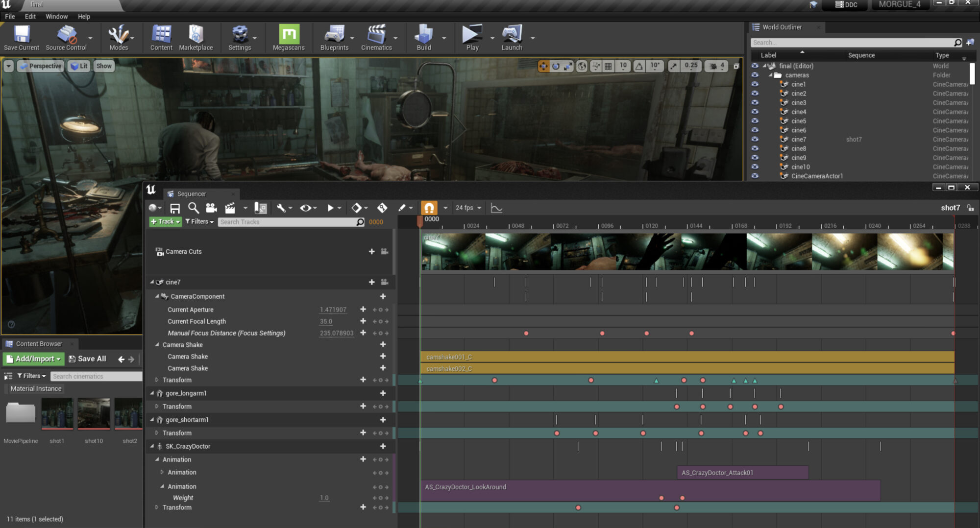Switch to the Content Browser tab

click(39, 344)
